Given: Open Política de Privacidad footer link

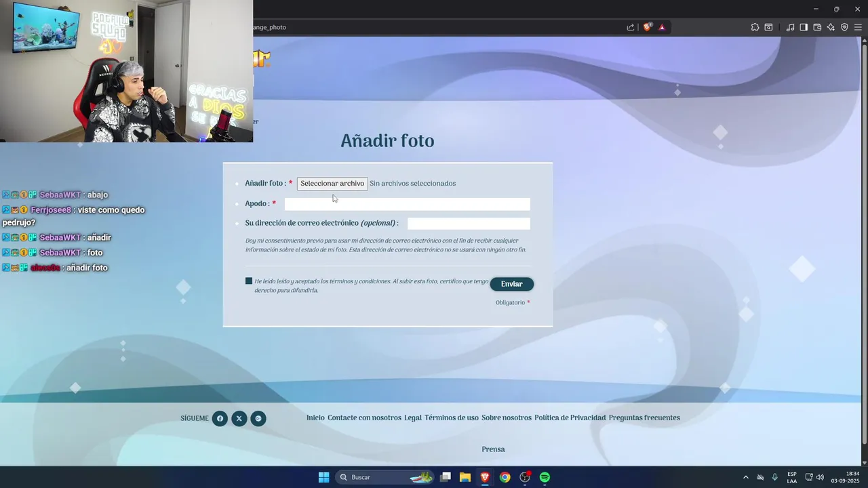Looking at the screenshot, I should tap(570, 418).
